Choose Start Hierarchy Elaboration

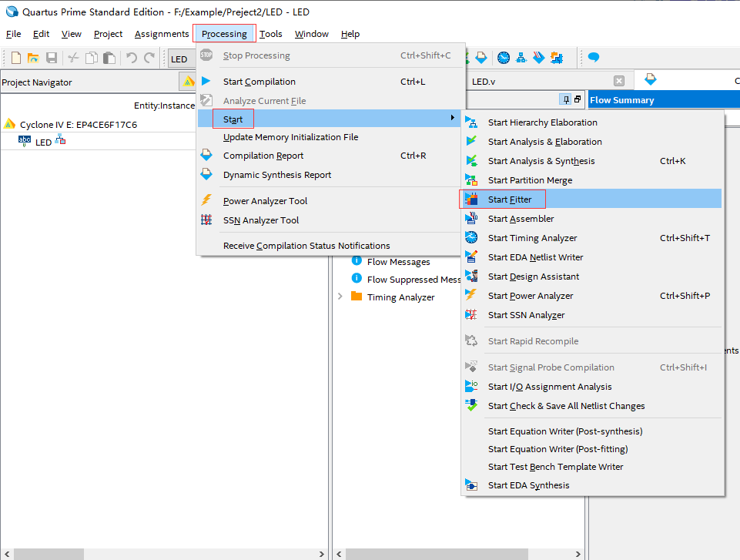592,122
